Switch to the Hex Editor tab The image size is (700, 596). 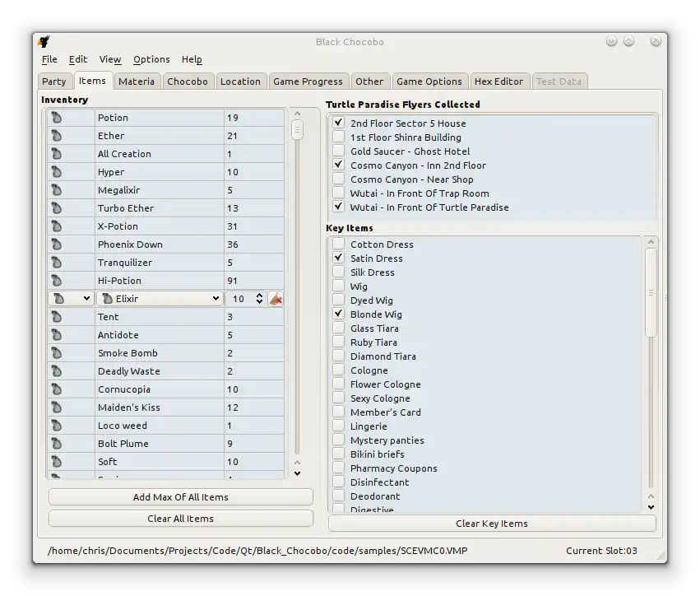coord(498,81)
